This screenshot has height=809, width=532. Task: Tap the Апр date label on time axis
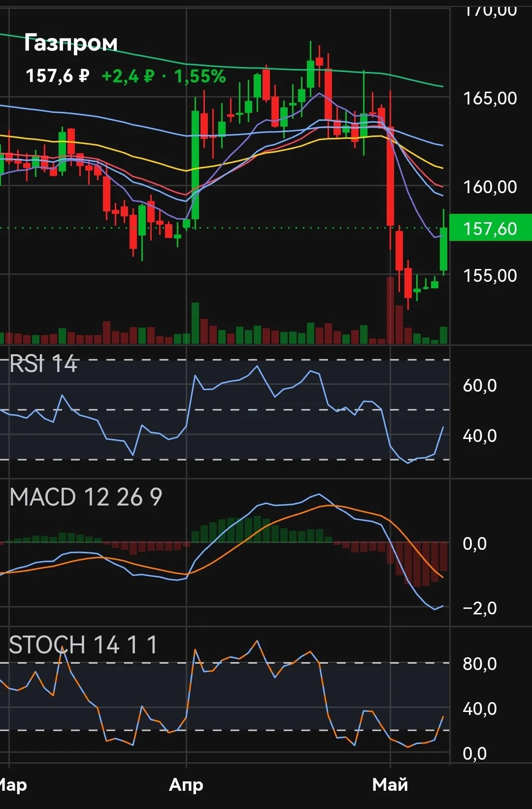[186, 784]
